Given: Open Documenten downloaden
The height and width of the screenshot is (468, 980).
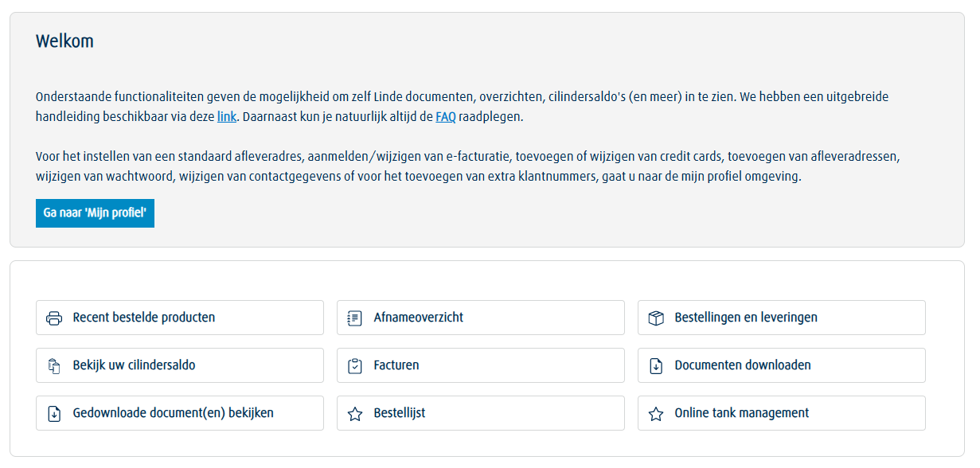Looking at the screenshot, I should (781, 365).
